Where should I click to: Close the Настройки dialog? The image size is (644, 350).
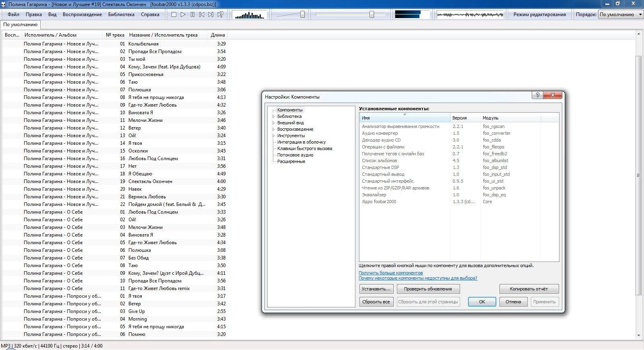pyautogui.click(x=553, y=95)
